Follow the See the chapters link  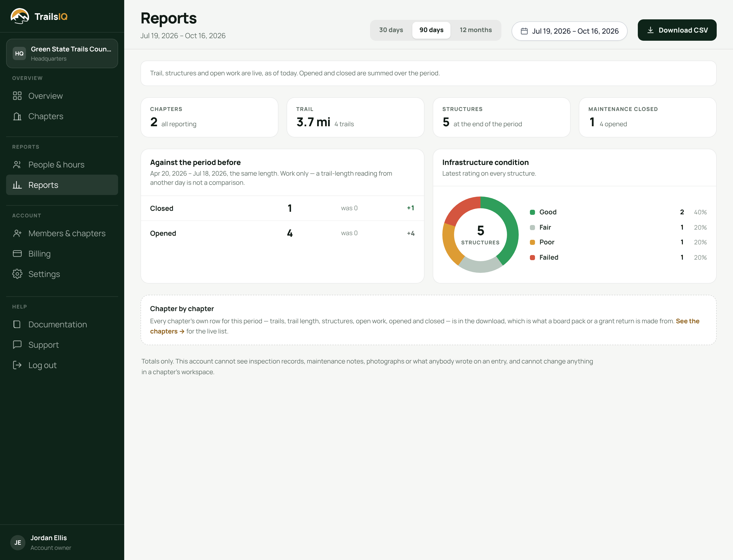point(687,321)
